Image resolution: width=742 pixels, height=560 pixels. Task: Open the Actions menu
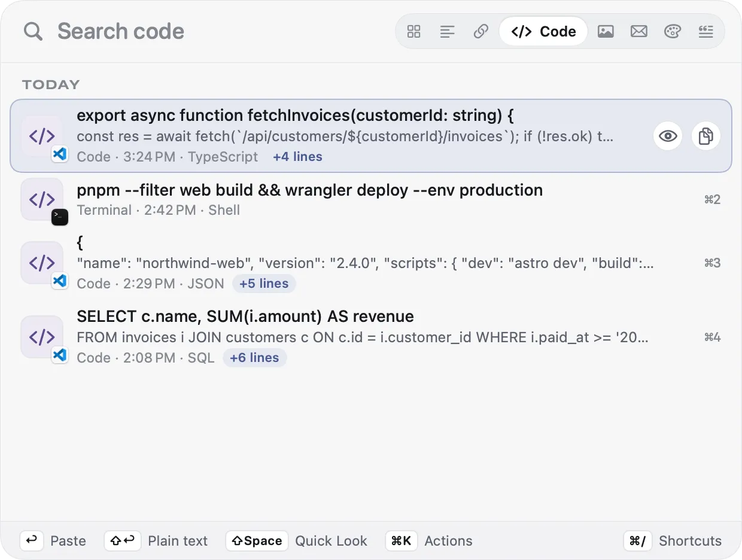pyautogui.click(x=448, y=541)
